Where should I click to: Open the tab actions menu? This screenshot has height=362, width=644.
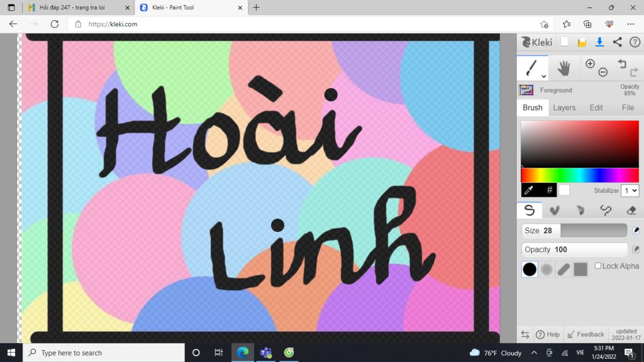pyautogui.click(x=11, y=8)
